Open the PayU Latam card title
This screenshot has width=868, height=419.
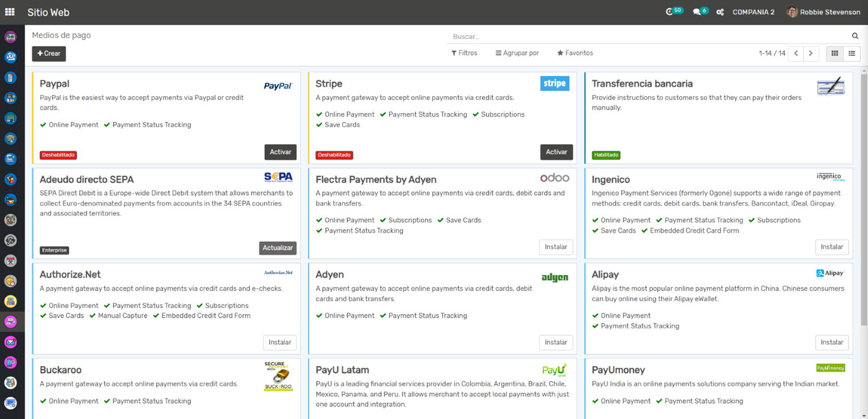[x=342, y=370]
